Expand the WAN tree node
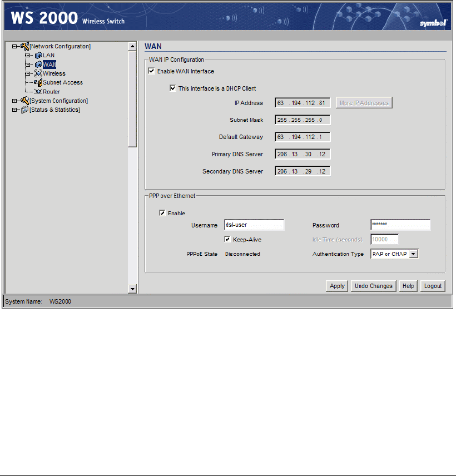Image resolution: width=456 pixels, height=476 pixels. (28, 65)
